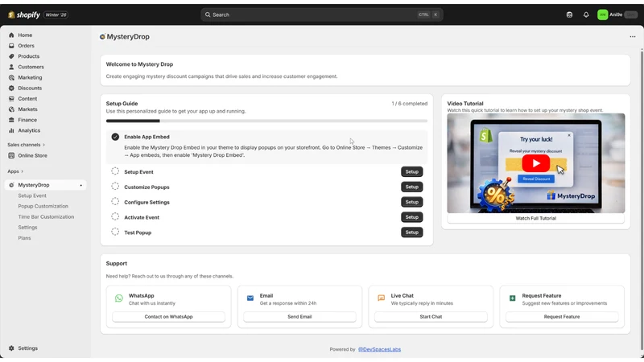This screenshot has width=644, height=362.
Task: Toggle the Test Popup step circle
Action: [x=115, y=232]
